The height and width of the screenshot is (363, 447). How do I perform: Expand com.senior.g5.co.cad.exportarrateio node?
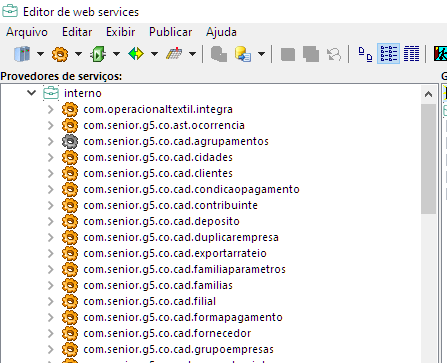[x=51, y=253]
